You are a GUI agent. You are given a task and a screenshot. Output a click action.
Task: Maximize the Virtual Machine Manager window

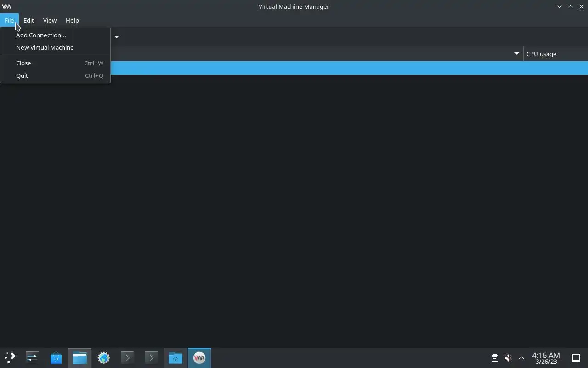tap(571, 6)
